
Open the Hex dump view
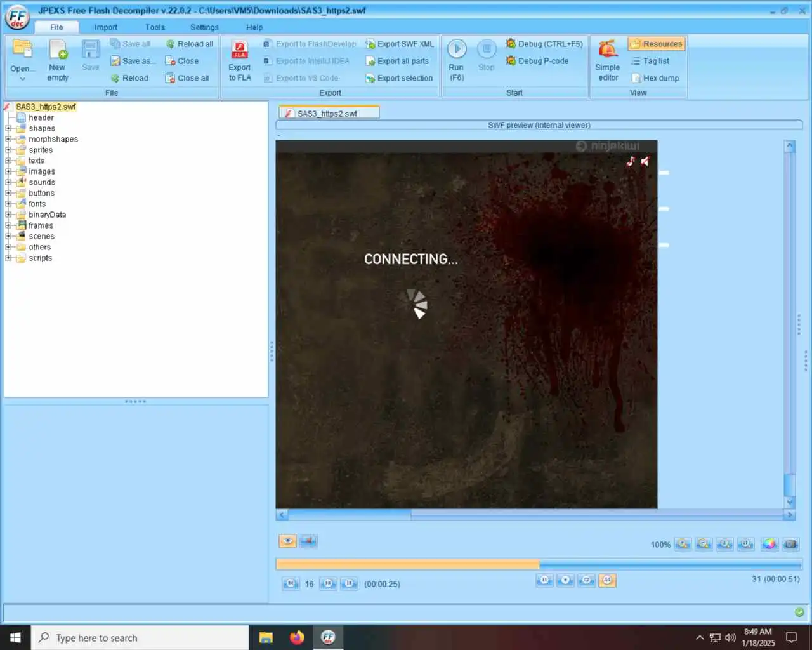pyautogui.click(x=655, y=78)
